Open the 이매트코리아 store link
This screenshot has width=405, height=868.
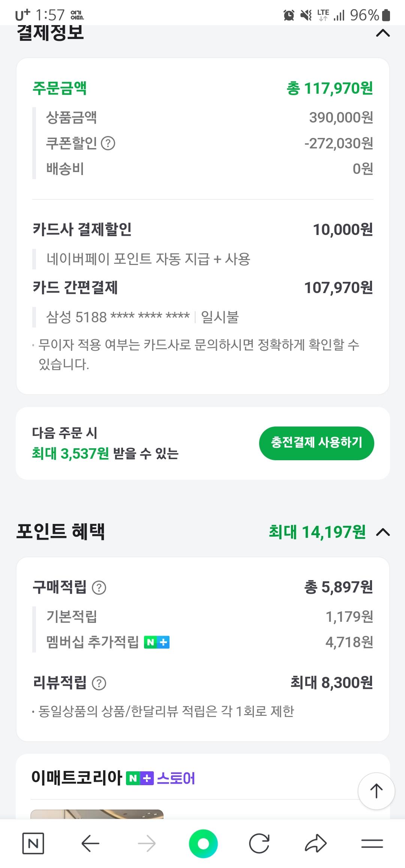click(x=77, y=778)
